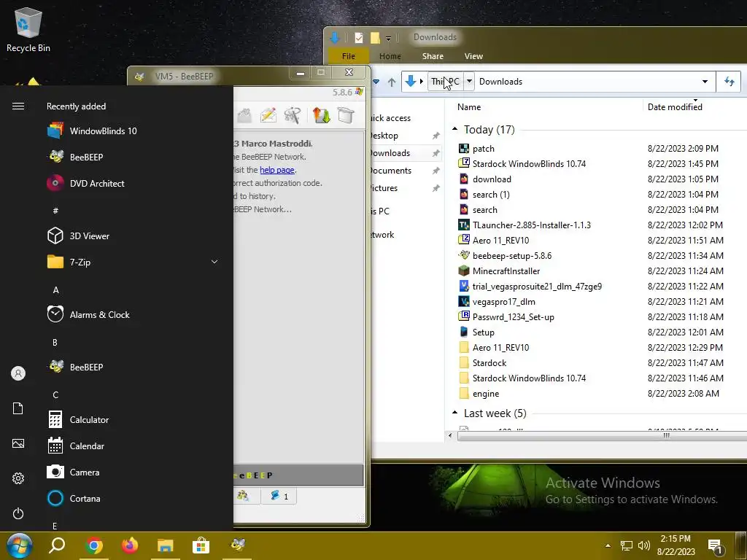Launch BeeBEEP under Recently added

(76, 157)
